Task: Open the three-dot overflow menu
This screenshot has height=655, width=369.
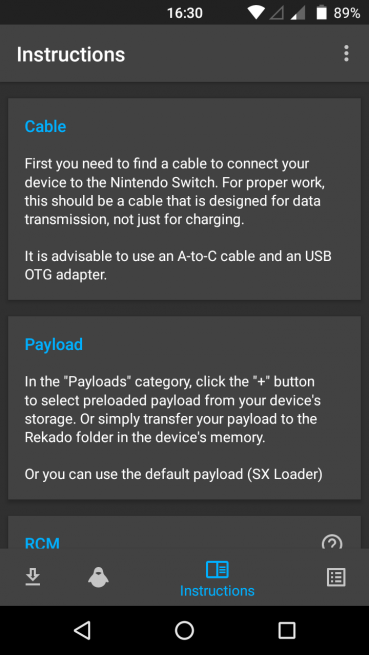Action: [x=346, y=54]
